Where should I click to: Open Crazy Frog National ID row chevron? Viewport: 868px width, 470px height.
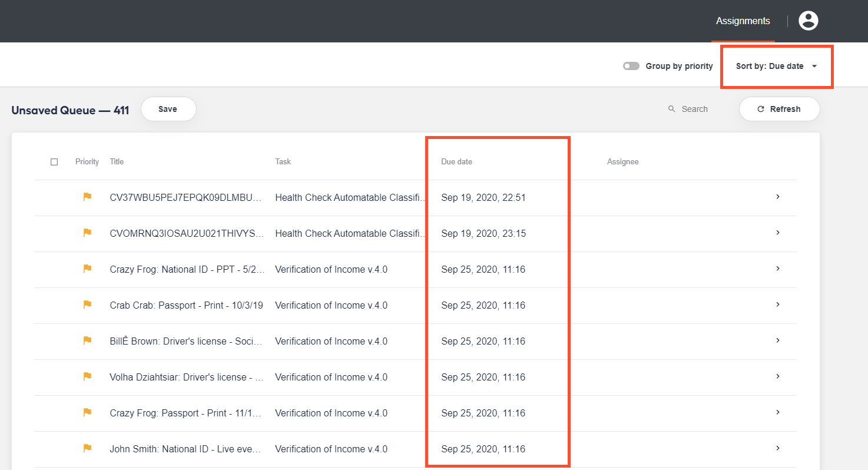coord(778,269)
